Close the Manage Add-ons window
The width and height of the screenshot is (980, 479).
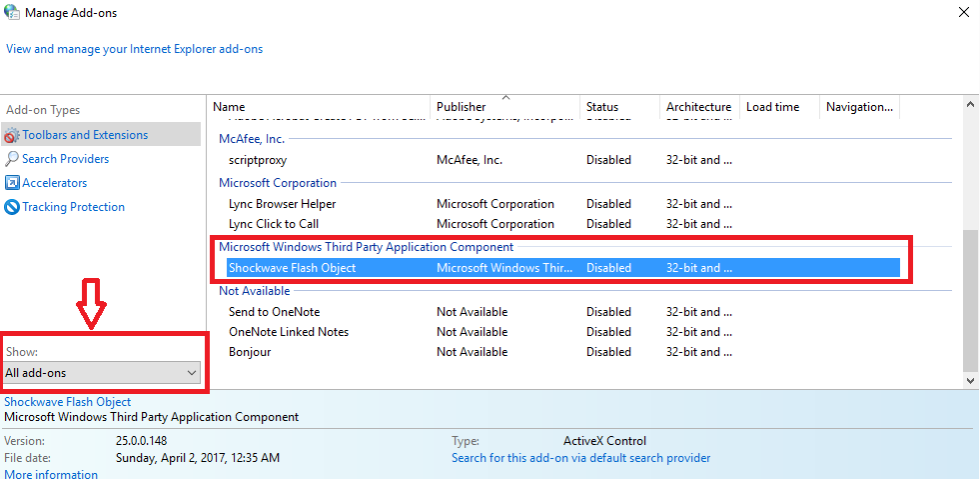click(964, 12)
